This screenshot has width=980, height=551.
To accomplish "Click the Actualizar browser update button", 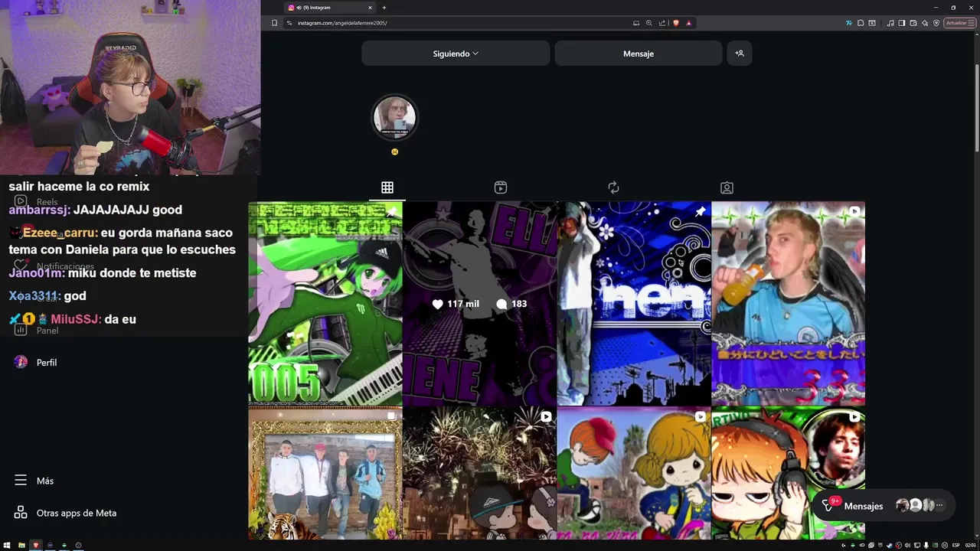I will point(960,23).
